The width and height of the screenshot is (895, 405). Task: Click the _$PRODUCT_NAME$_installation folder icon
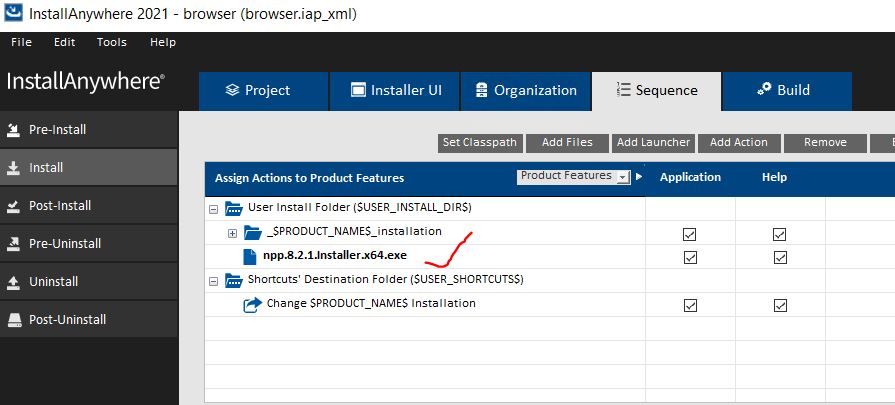pos(253,232)
